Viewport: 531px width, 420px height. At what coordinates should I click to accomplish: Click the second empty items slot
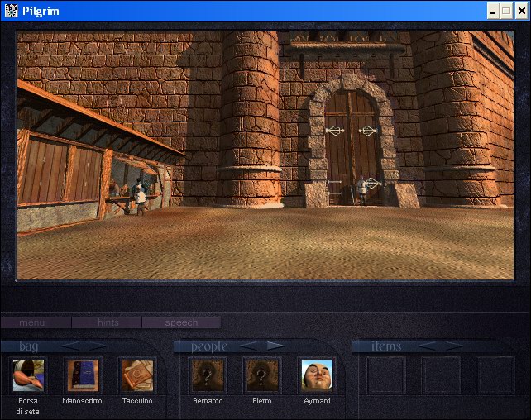click(441, 375)
